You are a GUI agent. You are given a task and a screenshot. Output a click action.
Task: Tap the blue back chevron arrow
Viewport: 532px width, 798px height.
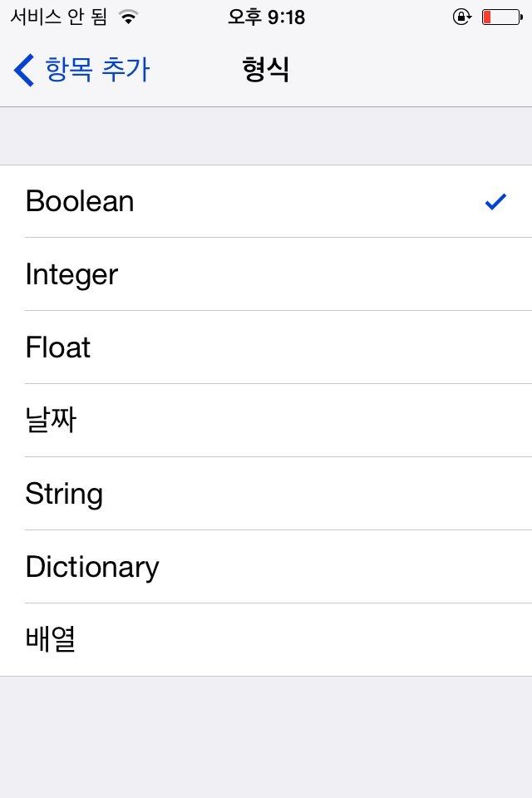23,70
